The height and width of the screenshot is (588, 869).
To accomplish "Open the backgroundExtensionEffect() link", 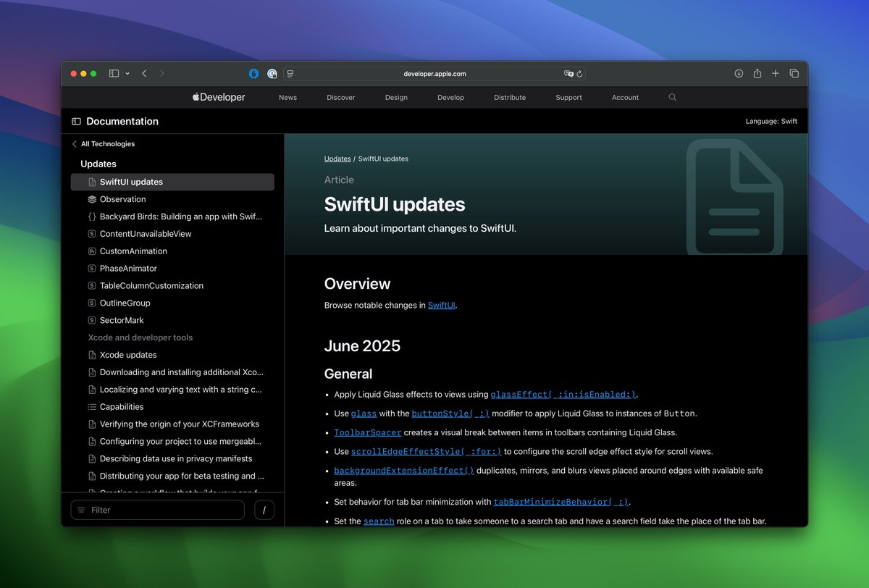I will coord(404,471).
